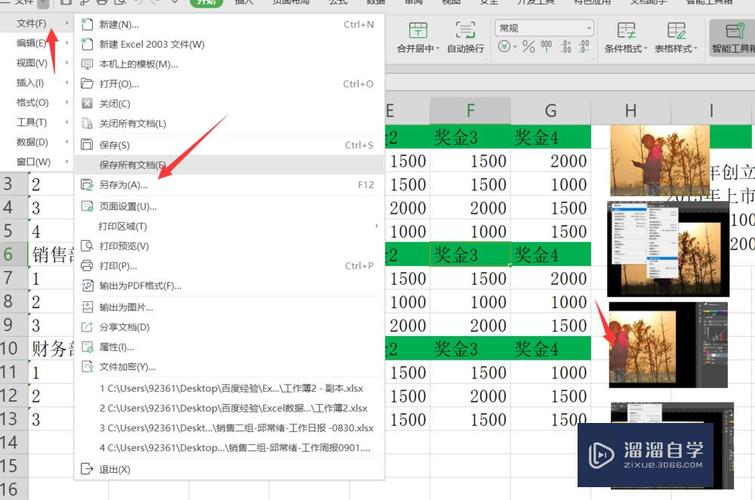Click the 打开(O) folder icon
Viewport: 755px width, 500px height.
(x=87, y=84)
